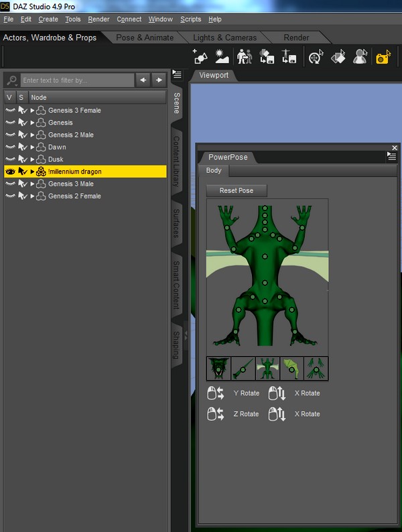Click the two-figures transfer utility icon
Screen dimensions: 402x532
pyautogui.click(x=245, y=56)
